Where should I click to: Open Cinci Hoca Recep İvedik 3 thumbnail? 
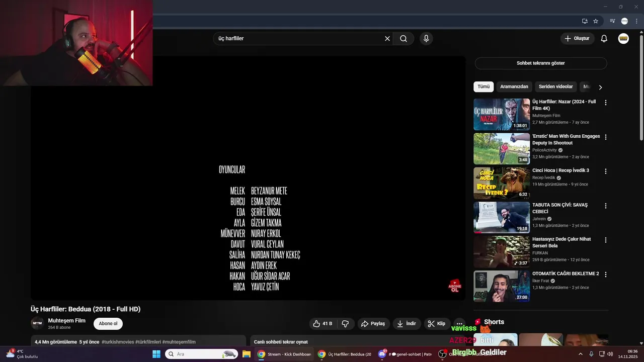[502, 184]
